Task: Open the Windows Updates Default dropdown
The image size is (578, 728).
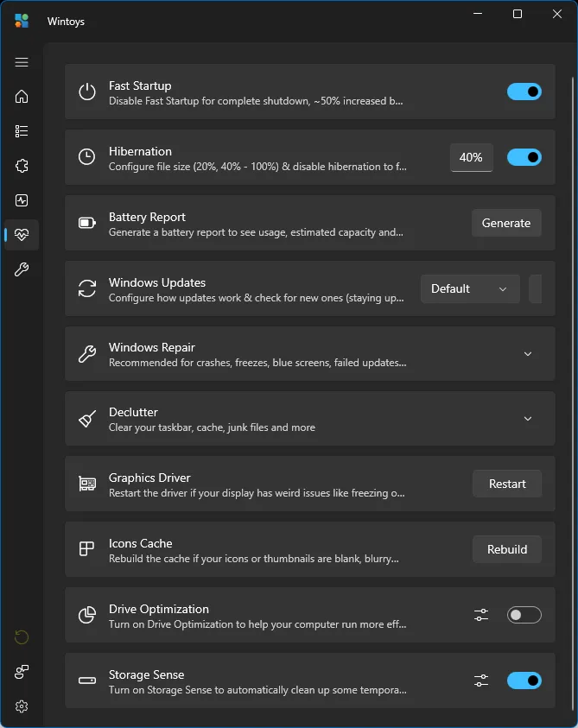Action: [470, 288]
